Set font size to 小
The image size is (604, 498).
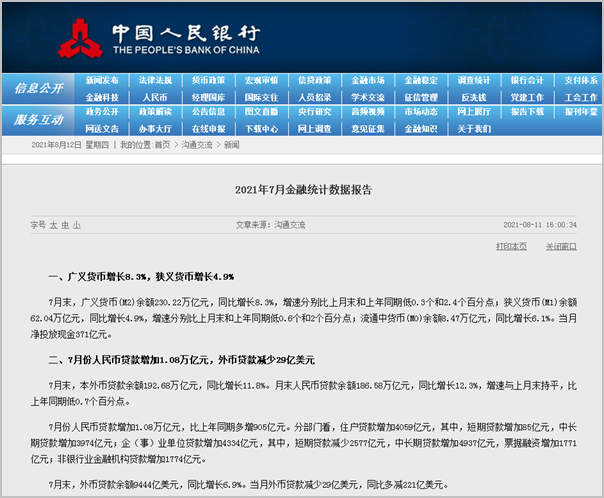click(x=76, y=225)
